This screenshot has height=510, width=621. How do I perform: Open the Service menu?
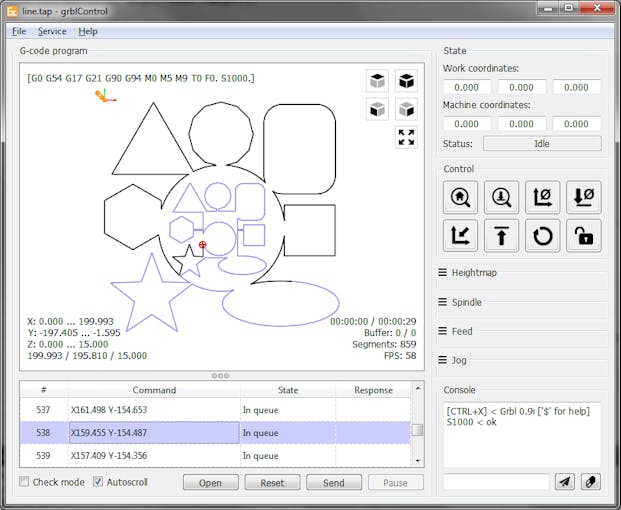(x=52, y=31)
